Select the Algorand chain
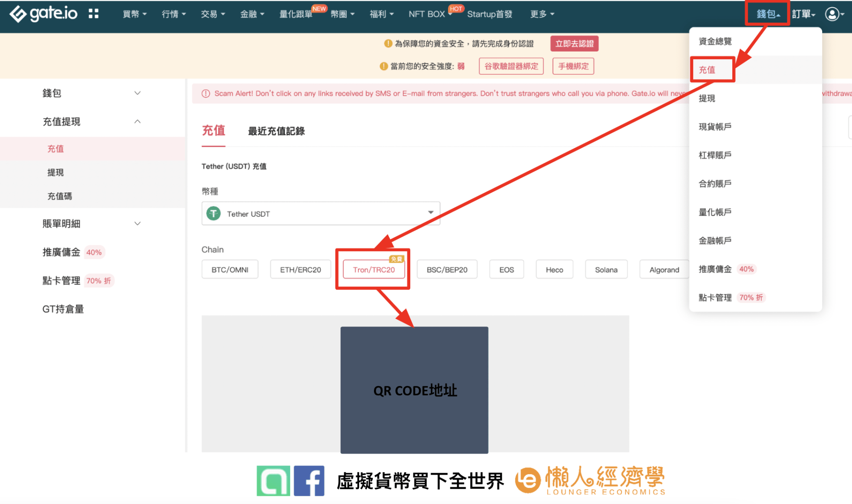The width and height of the screenshot is (852, 504). click(x=664, y=269)
